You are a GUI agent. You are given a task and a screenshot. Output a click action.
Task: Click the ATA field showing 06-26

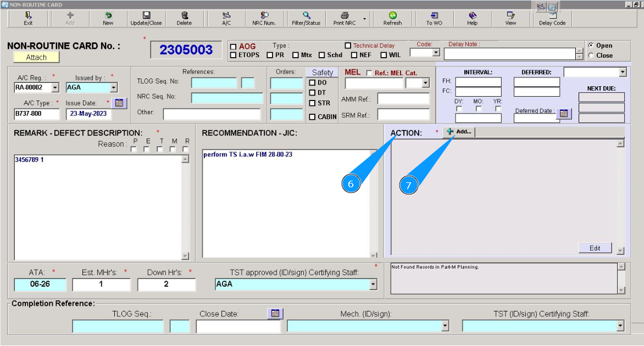[x=40, y=284]
